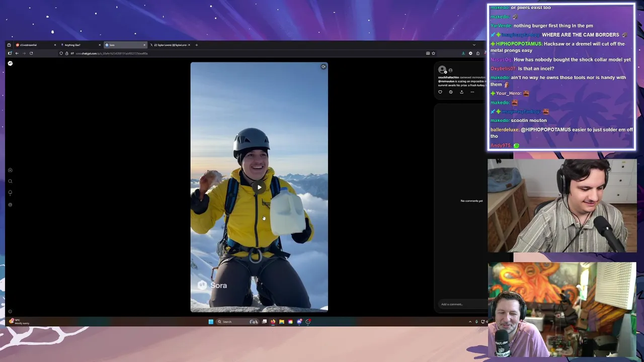This screenshot has height=362, width=644.
Task: Like the post with the heart icon
Action: click(x=440, y=92)
